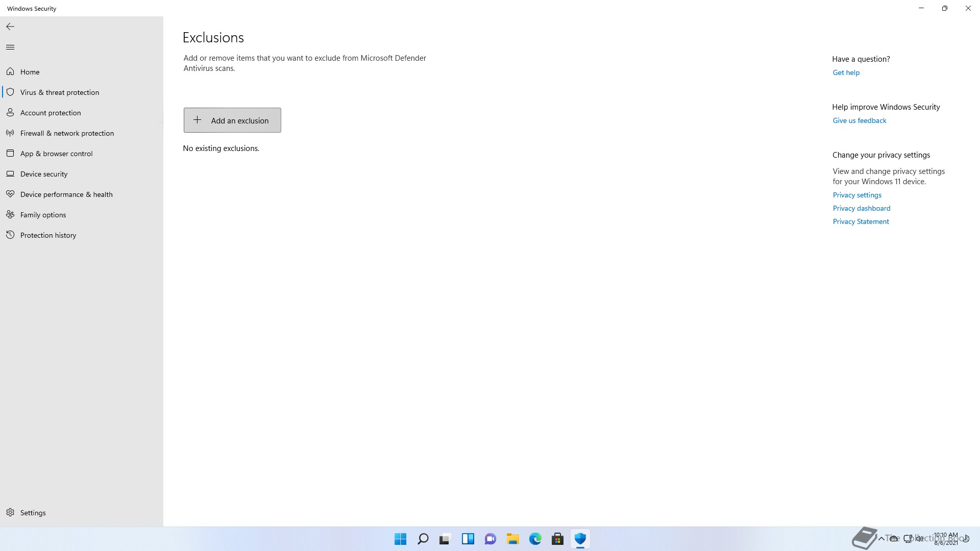Launch Microsoft Edge from taskbar
Viewport: 980px width, 551px height.
point(535,539)
